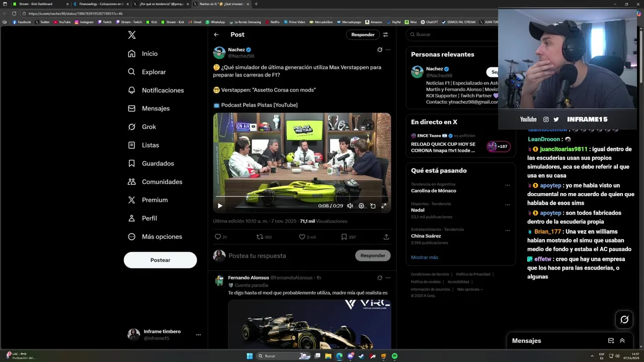The image size is (644, 362).
Task: Expand Más opciones in the footer
Action: point(469,290)
